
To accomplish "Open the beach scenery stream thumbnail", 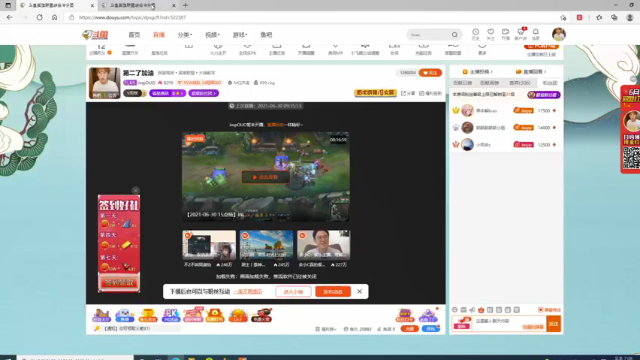I will [266, 245].
